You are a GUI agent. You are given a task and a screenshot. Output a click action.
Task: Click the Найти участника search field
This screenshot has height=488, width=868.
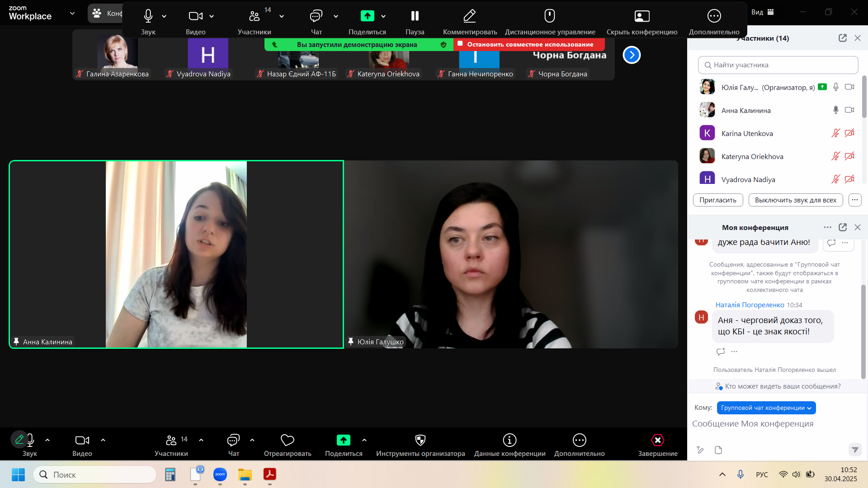(x=778, y=65)
